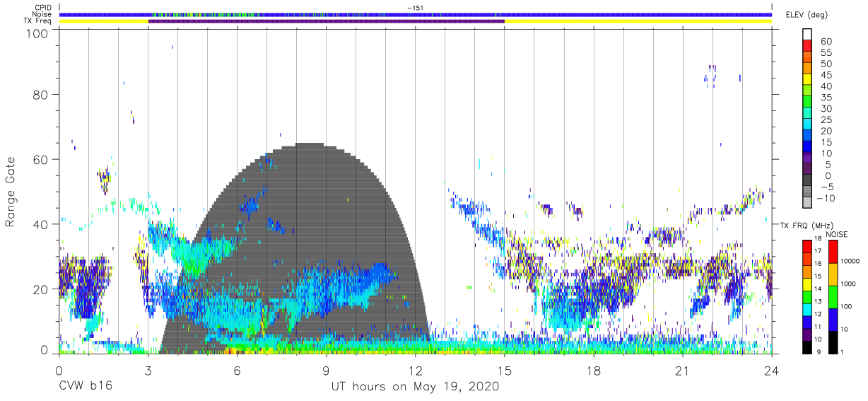Viewport: 868px width, 401px height.
Task: Click the blue-green Noise strip above the plot
Action: [415, 14]
